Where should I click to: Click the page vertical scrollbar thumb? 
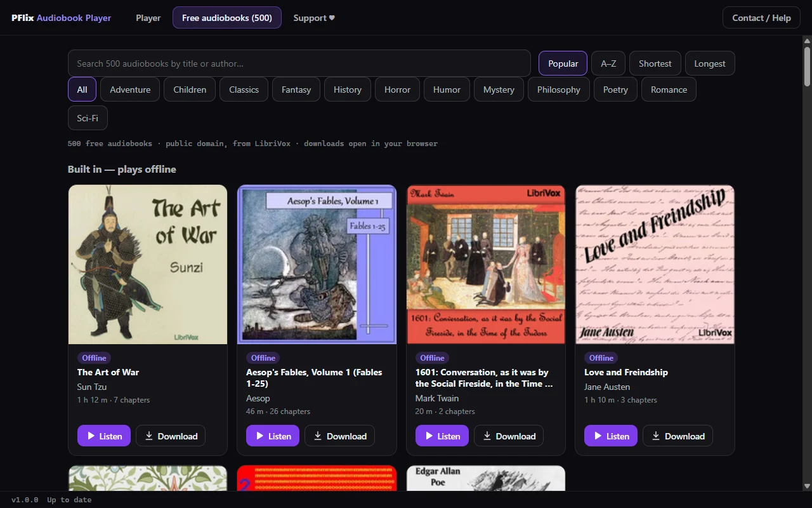pyautogui.click(x=807, y=67)
